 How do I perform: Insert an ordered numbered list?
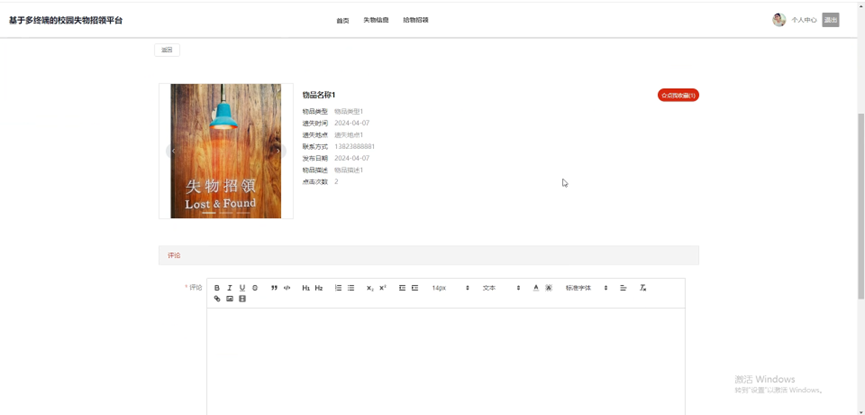[338, 288]
